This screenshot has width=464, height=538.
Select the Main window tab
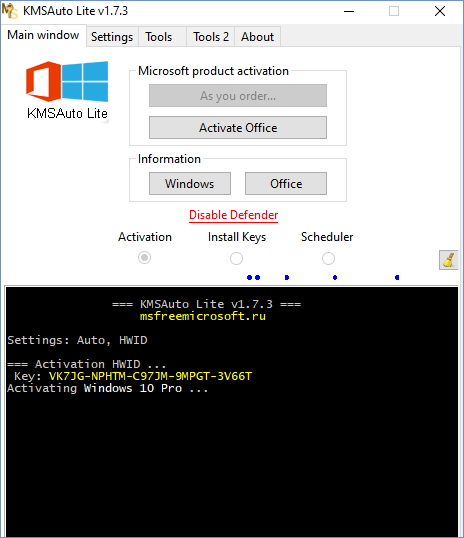(43, 35)
